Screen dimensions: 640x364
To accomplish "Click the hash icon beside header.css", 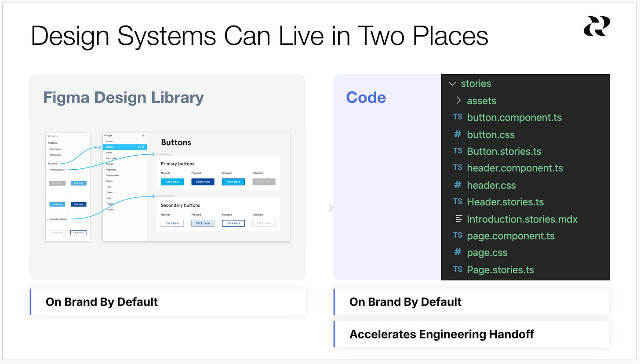I will tap(458, 185).
